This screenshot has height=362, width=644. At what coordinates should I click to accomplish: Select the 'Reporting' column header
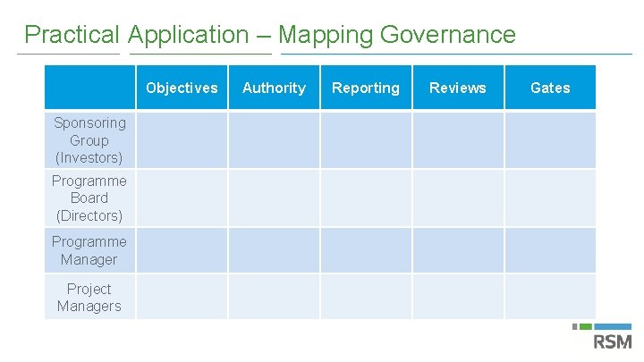(366, 88)
